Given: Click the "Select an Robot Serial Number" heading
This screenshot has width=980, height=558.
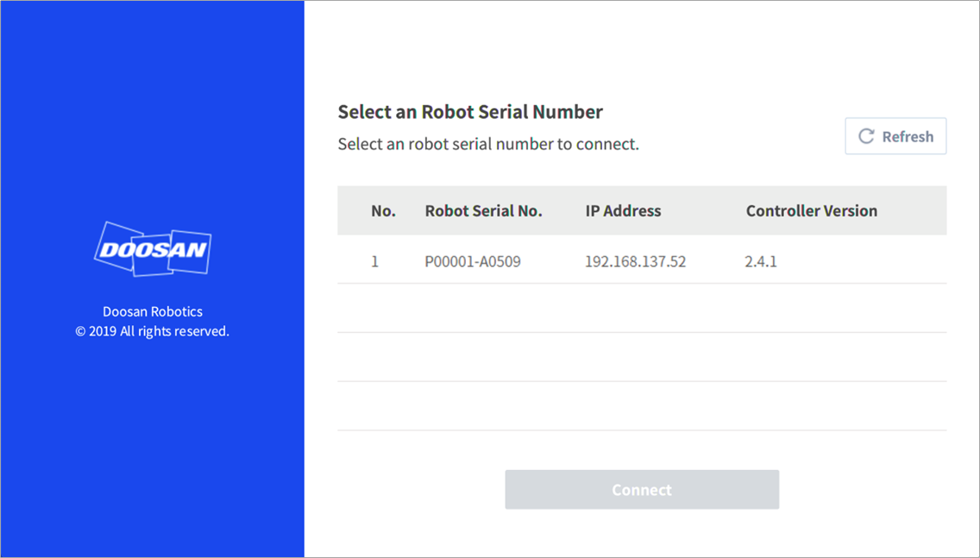Looking at the screenshot, I should coord(470,111).
